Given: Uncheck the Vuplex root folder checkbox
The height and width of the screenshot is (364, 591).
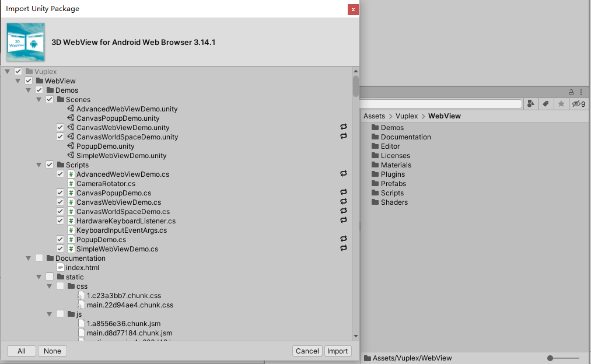Looking at the screenshot, I should coord(18,71).
